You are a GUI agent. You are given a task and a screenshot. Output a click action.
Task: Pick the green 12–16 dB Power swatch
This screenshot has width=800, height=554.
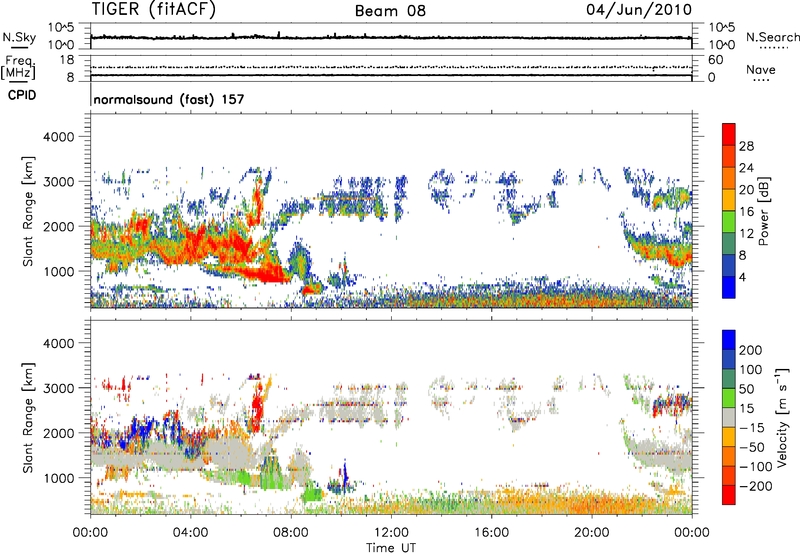pyautogui.click(x=729, y=222)
